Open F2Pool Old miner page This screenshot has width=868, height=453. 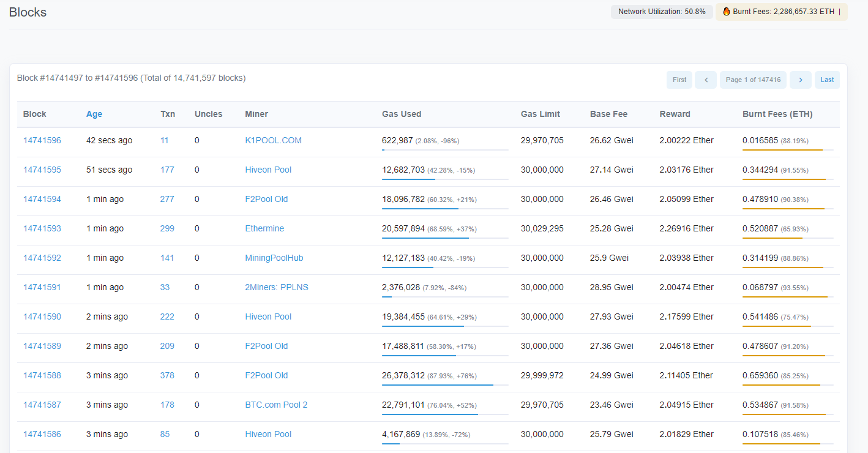[266, 199]
